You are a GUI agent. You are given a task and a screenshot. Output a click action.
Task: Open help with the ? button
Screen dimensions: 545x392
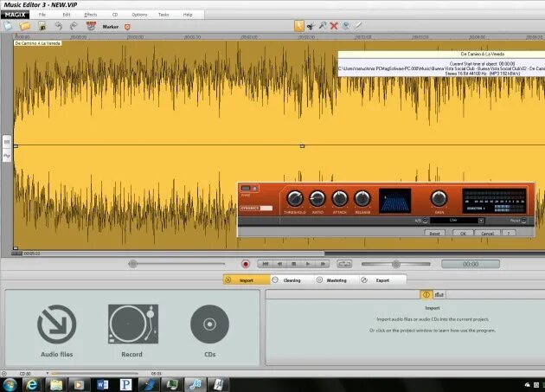click(x=509, y=233)
